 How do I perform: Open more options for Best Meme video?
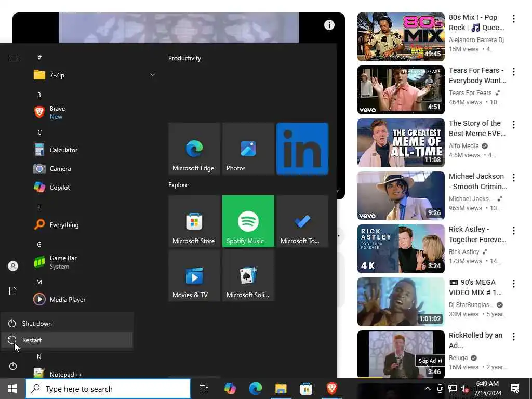(x=514, y=125)
